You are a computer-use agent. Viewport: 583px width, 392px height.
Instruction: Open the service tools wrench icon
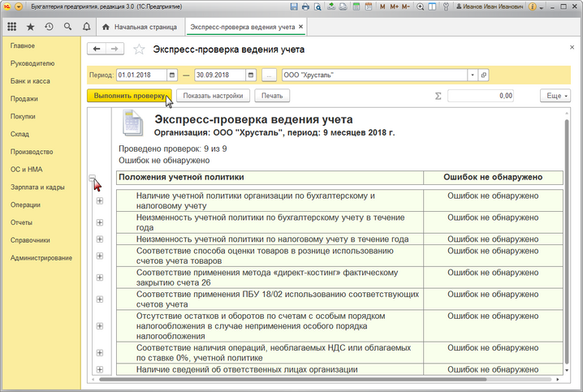point(446,6)
